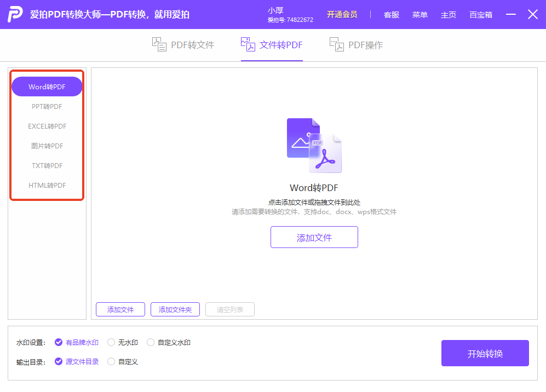The image size is (546, 392).
Task: Set output directory to 自定义
Action: pyautogui.click(x=123, y=362)
